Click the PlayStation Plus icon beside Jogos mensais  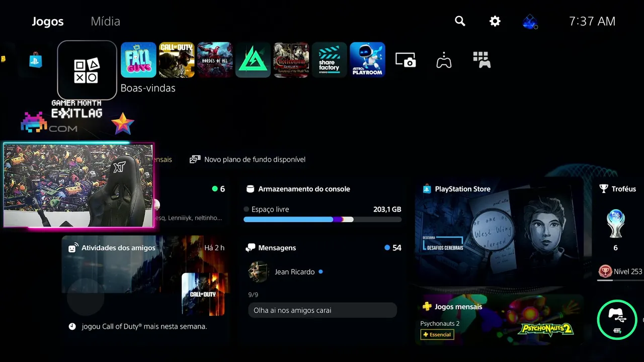tap(427, 306)
